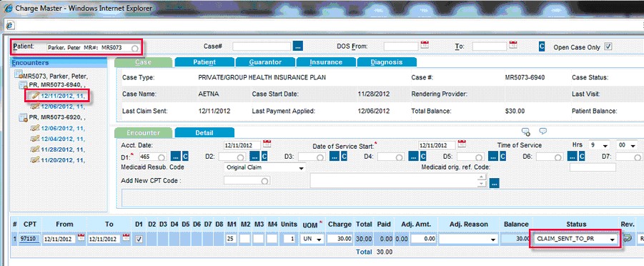The width and height of the screenshot is (644, 266).
Task: Select the Encounter tab
Action: [x=144, y=133]
